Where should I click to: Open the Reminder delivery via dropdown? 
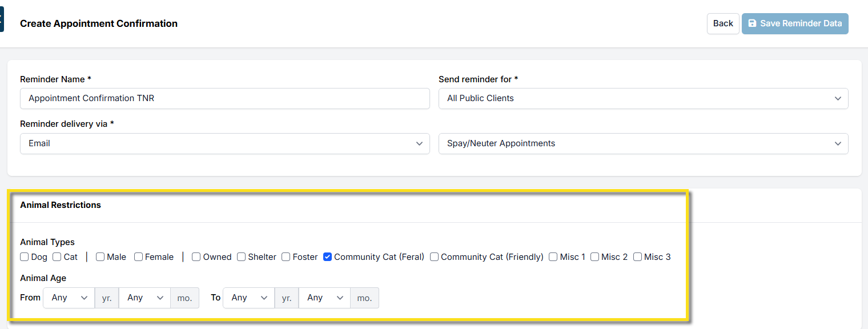click(x=224, y=143)
